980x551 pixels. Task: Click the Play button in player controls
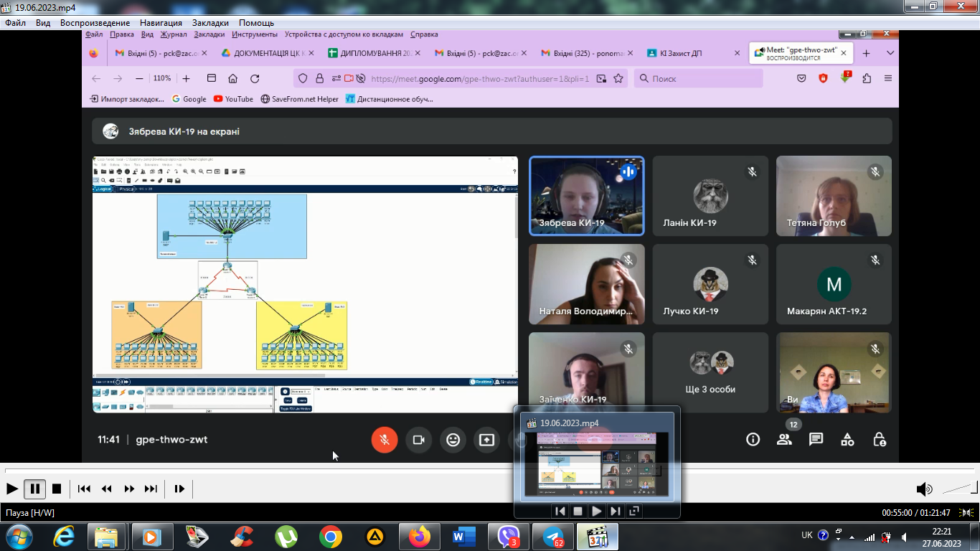(x=12, y=489)
